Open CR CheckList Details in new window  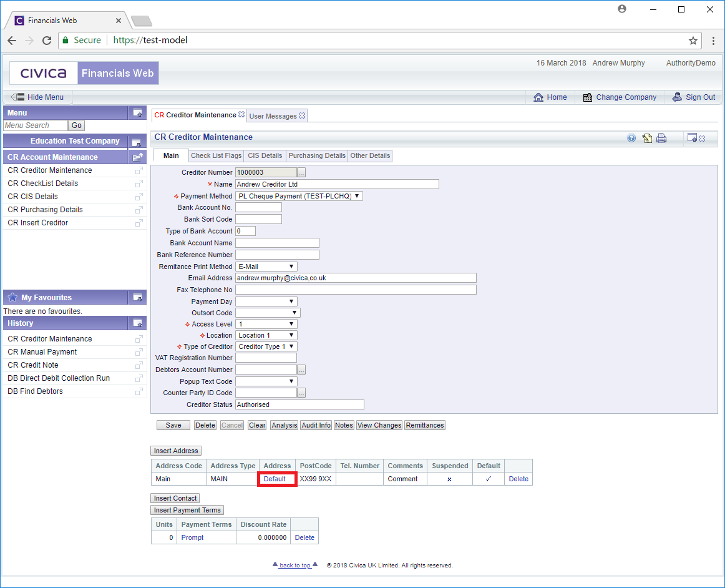click(139, 184)
